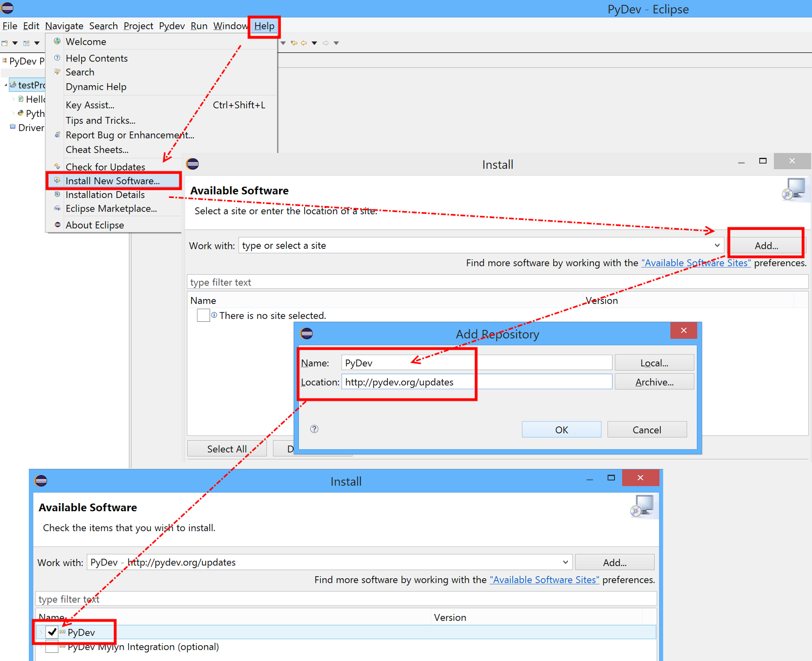This screenshot has width=812, height=661.
Task: Click the Search icon in Help menu
Action: (57, 72)
